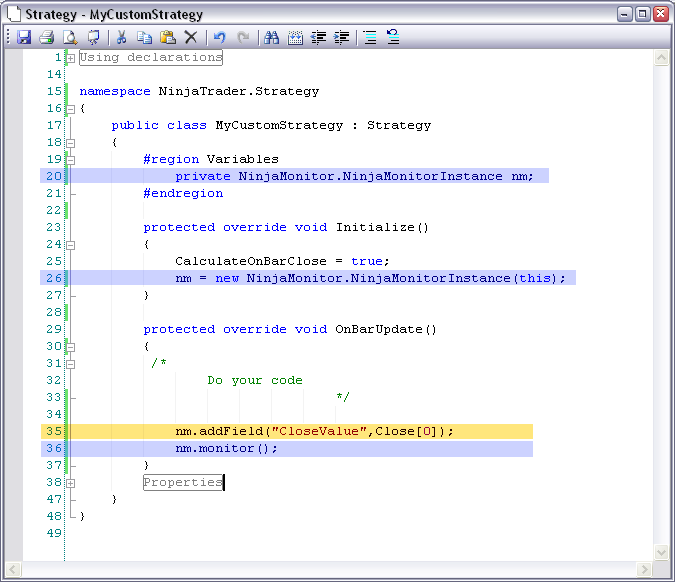Maximize the Strategy editor window

coord(642,14)
